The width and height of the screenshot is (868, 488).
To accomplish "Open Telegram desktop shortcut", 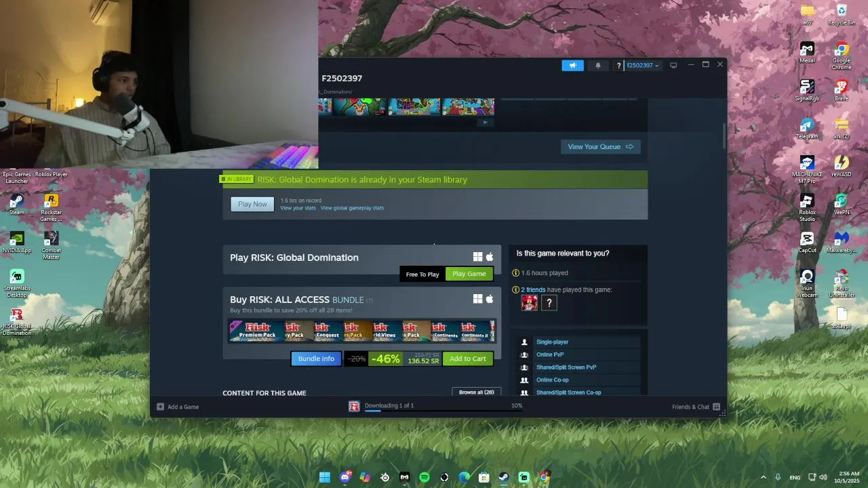I will point(807,128).
